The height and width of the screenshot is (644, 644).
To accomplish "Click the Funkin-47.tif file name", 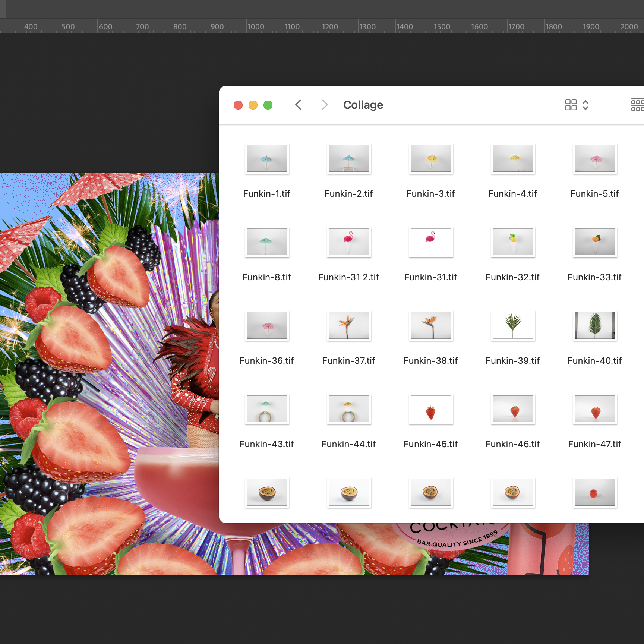I will click(x=595, y=444).
